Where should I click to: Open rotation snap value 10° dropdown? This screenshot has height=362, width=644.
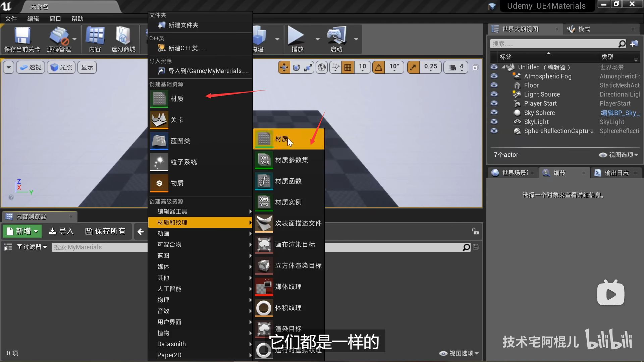tap(394, 67)
